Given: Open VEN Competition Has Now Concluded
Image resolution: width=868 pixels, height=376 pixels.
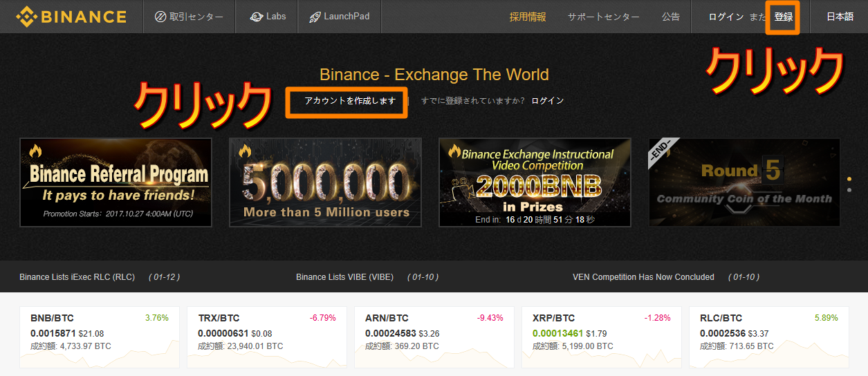Looking at the screenshot, I should [x=643, y=277].
